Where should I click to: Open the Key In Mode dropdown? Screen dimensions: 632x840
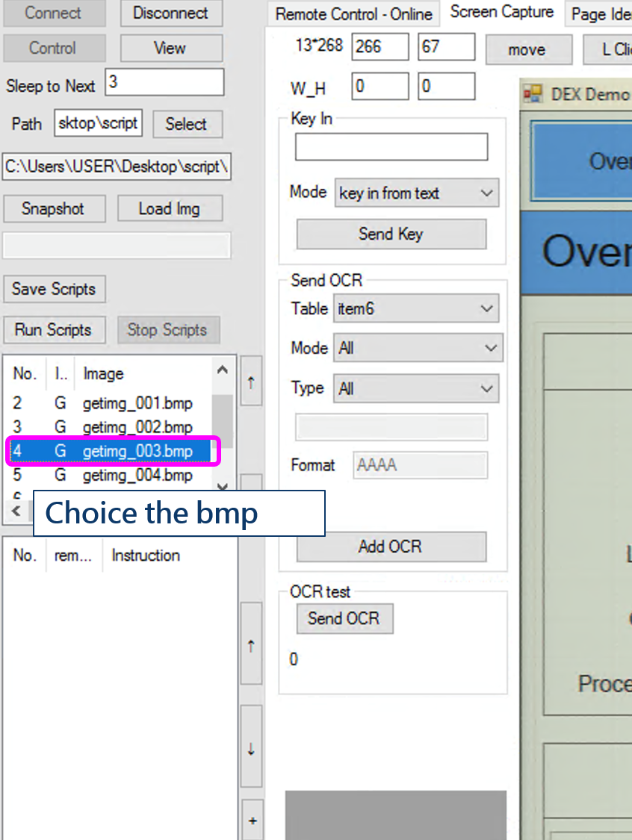(x=417, y=193)
